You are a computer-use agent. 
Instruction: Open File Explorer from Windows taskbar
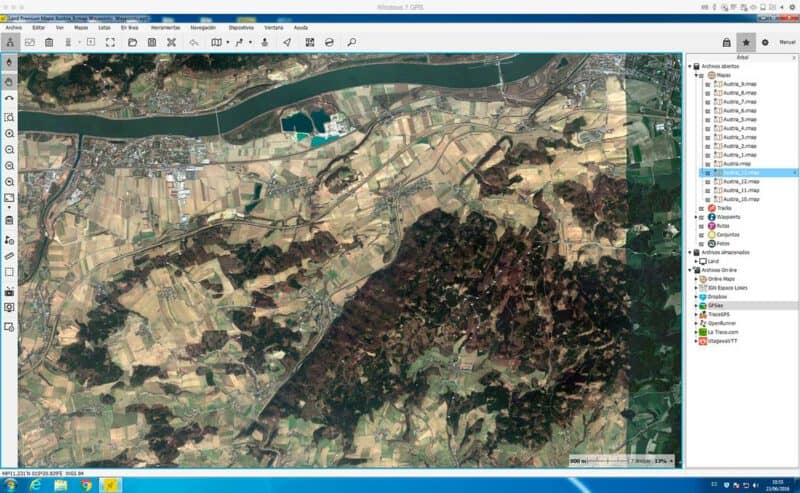(60, 485)
